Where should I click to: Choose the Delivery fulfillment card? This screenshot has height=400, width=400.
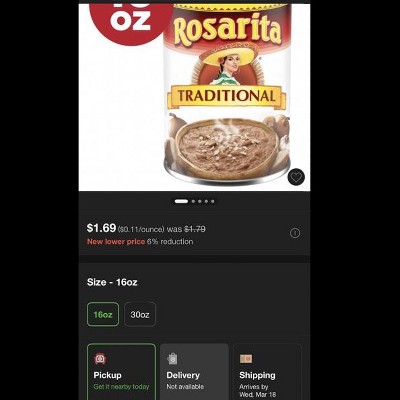point(194,372)
